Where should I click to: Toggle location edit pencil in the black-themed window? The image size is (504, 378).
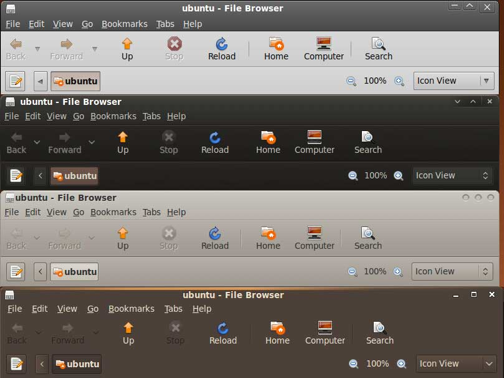tap(16, 176)
